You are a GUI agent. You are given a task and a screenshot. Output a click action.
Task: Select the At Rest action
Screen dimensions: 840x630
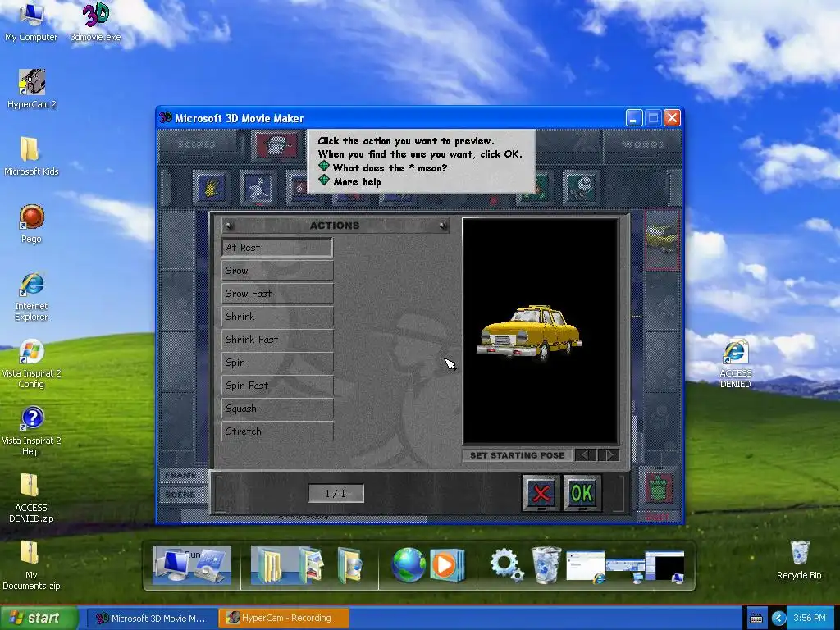(277, 248)
